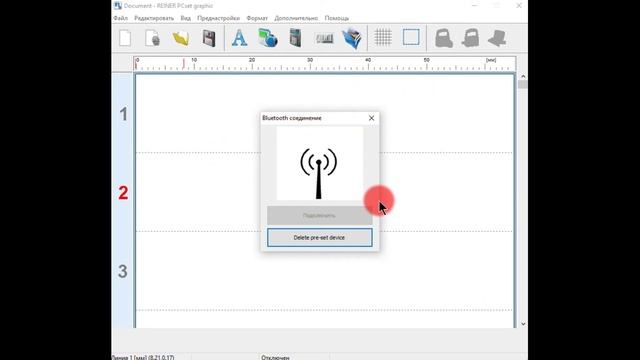Click the vertical scrollbar down arrow
640x360 pixels.
coord(523,324)
